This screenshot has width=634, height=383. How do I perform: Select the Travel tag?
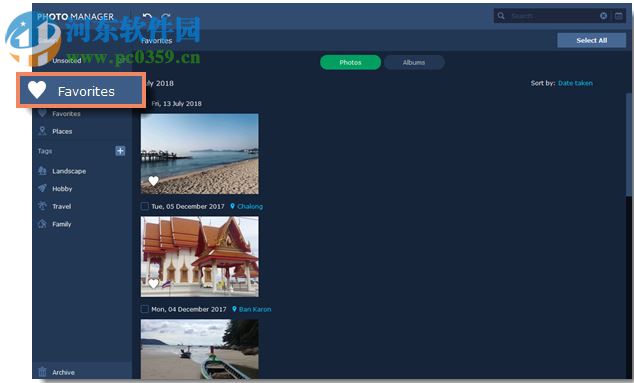(x=61, y=206)
